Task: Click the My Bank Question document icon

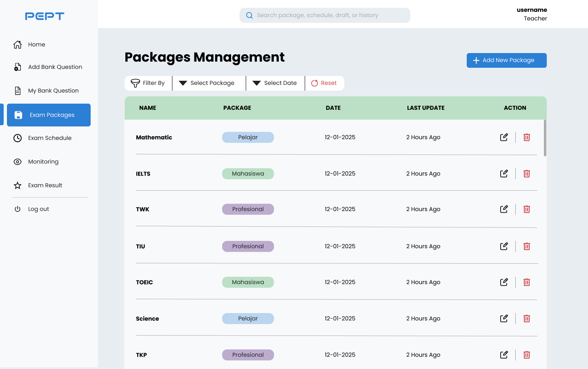Action: (18, 91)
